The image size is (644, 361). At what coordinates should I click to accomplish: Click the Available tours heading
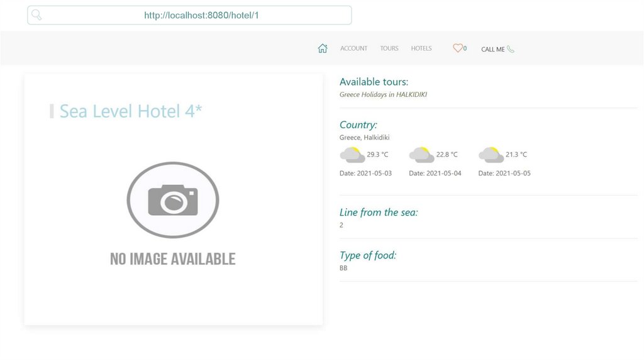pyautogui.click(x=374, y=82)
